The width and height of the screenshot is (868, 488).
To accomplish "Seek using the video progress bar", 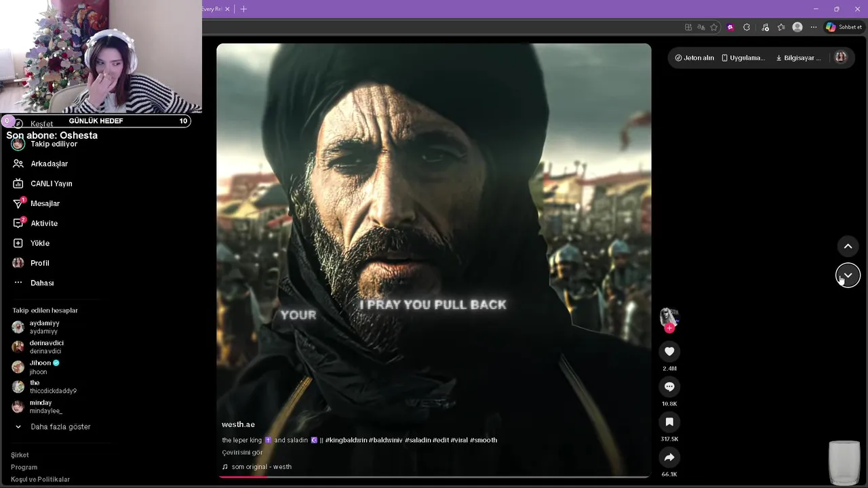I will tap(434, 476).
